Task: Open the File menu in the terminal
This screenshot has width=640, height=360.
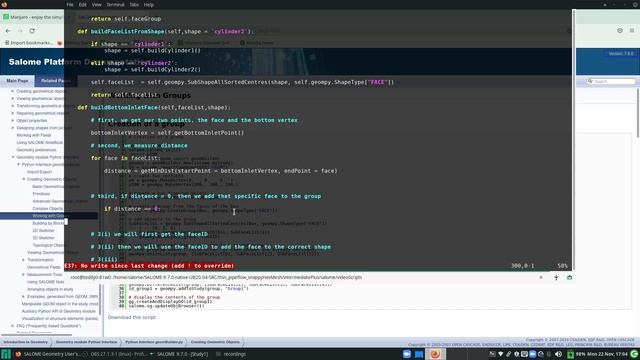Action: [70, 5]
